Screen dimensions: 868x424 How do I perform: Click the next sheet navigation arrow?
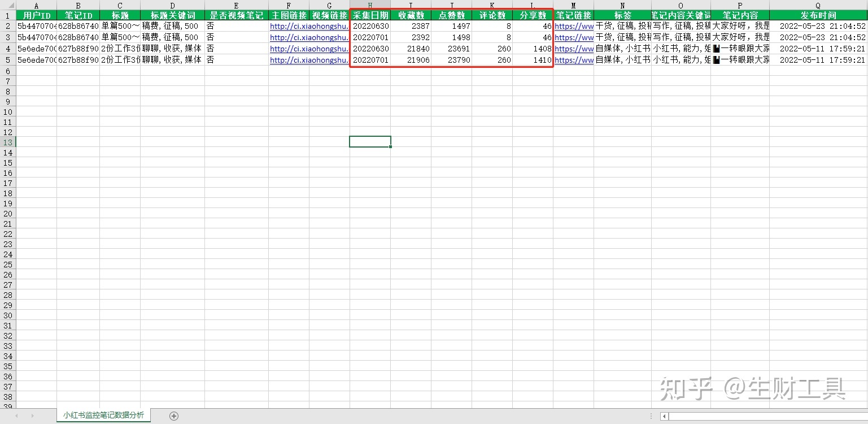click(32, 416)
